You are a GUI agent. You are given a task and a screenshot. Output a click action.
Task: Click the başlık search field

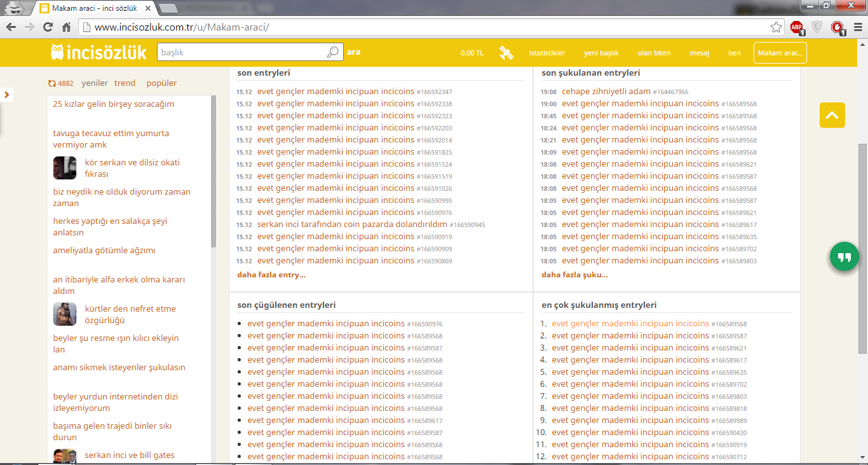[x=241, y=52]
